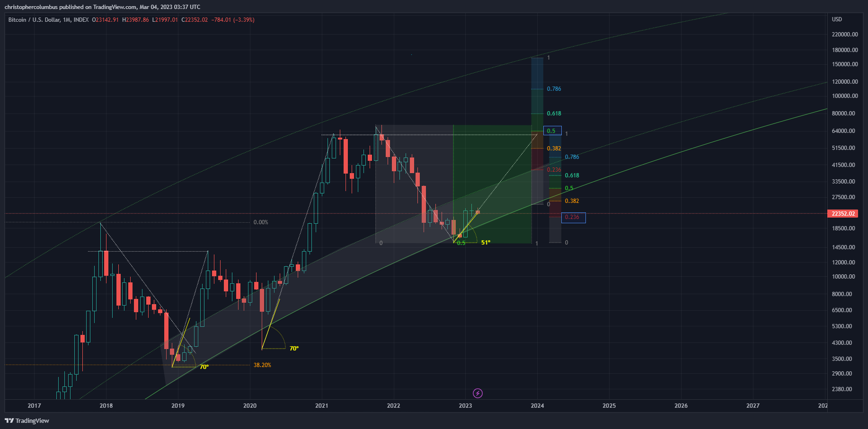This screenshot has width=868, height=429.
Task: Click the change value −784.01 (−3.39%)
Action: click(233, 20)
